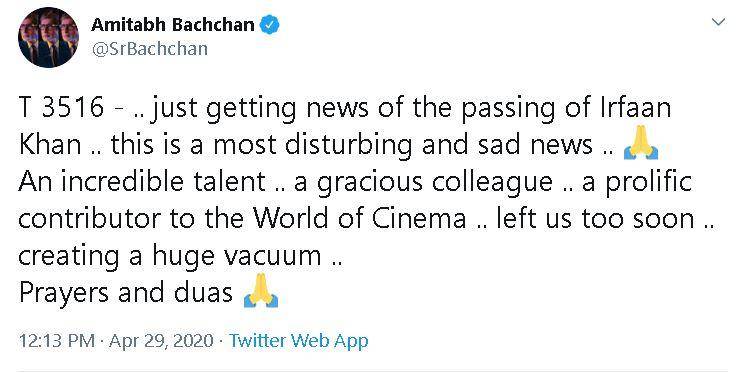Open the Twitter Web App source link
Screen dimensions: 745x373
coord(298,341)
